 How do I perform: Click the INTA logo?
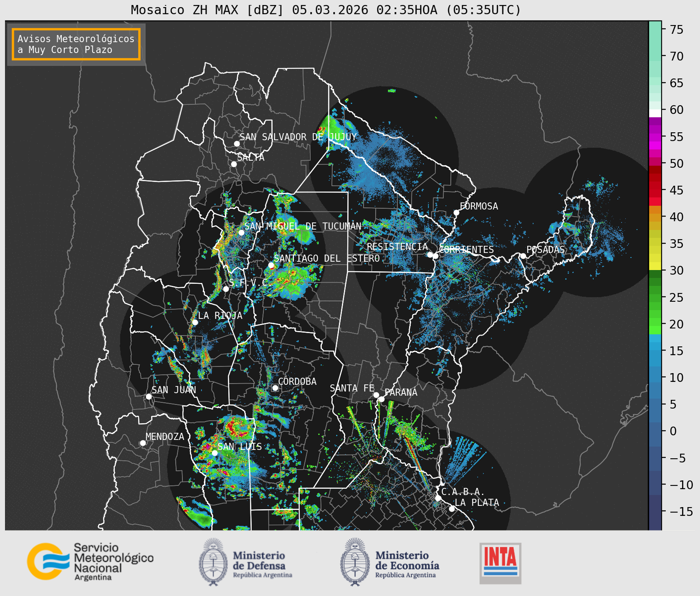(x=500, y=563)
